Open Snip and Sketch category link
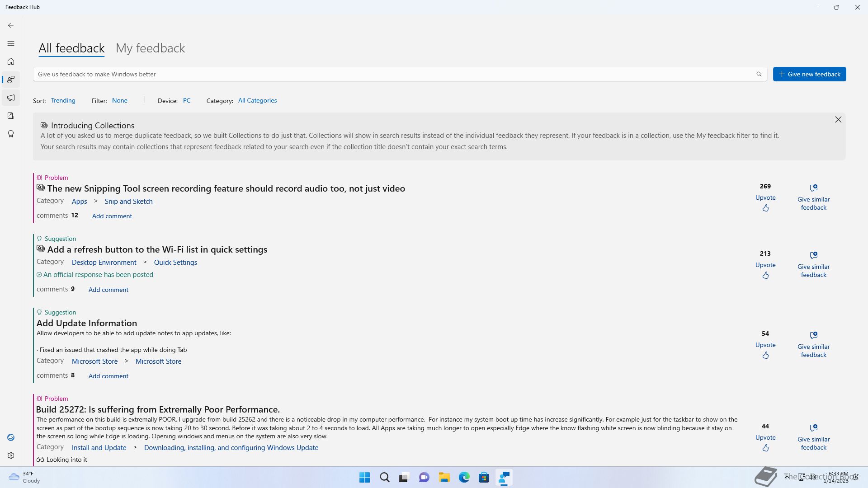 (129, 202)
